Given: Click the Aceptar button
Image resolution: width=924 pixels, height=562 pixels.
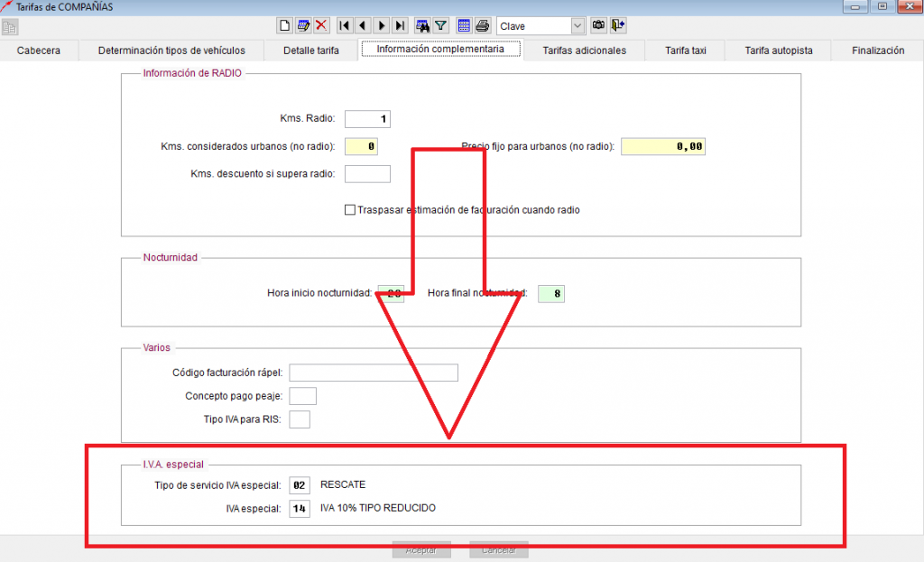Looking at the screenshot, I should point(421,550).
